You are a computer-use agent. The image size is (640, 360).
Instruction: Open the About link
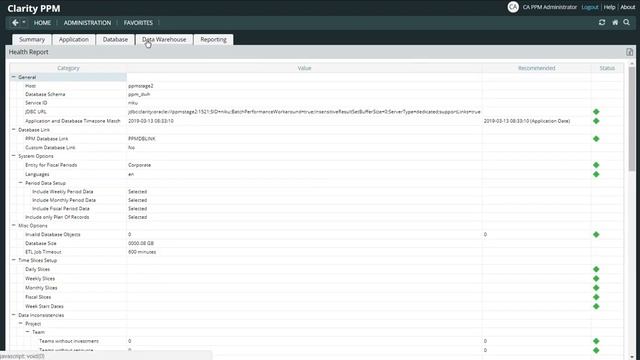(628, 7)
